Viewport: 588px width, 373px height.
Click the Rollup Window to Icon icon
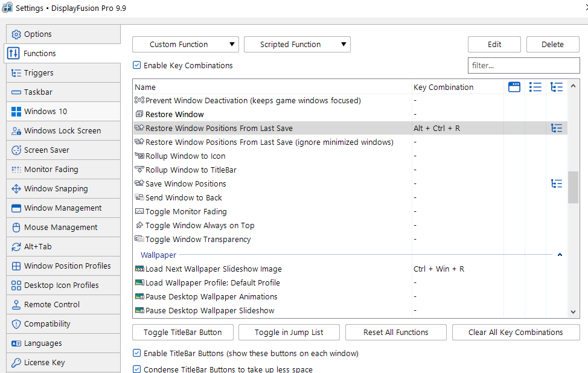[139, 156]
